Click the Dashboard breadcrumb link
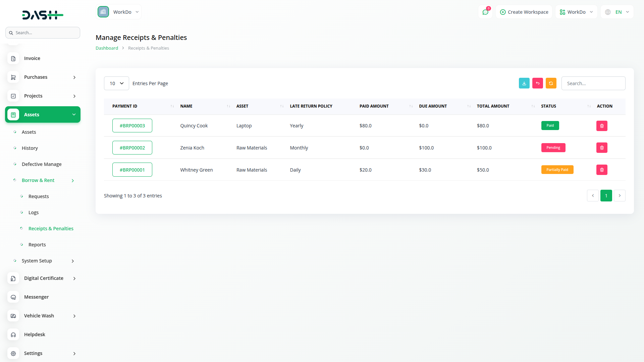The width and height of the screenshot is (644, 362). coord(107,48)
